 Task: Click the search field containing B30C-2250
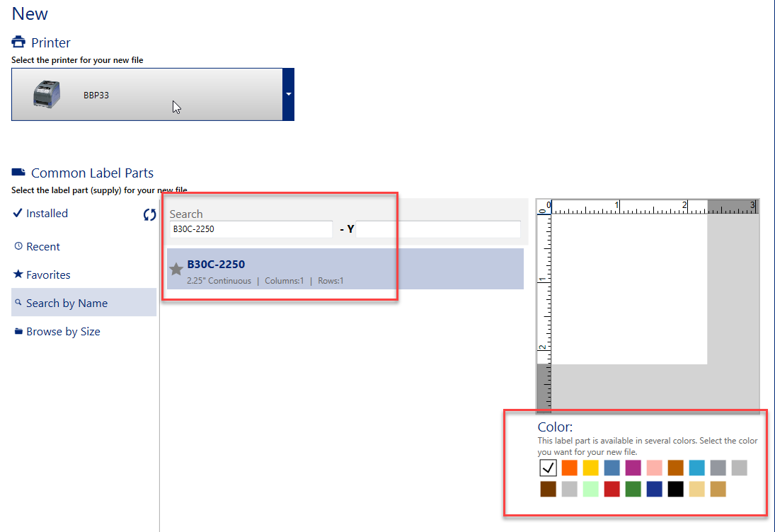tap(250, 229)
